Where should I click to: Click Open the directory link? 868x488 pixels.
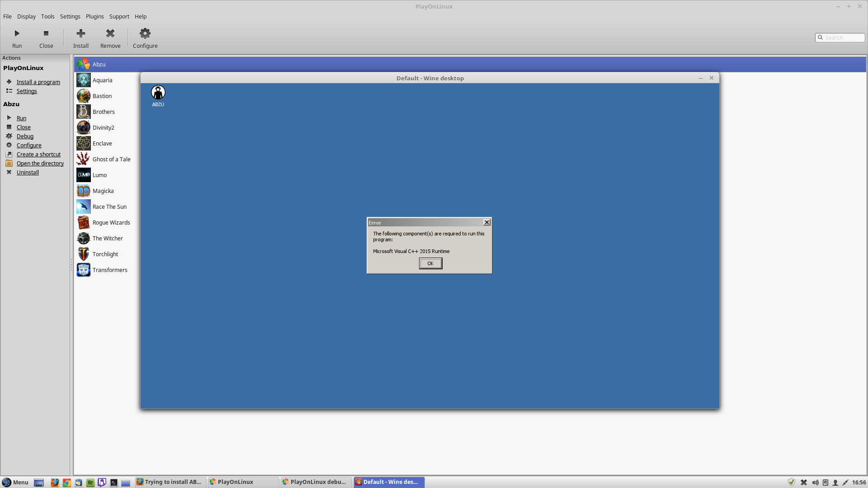[x=40, y=163]
